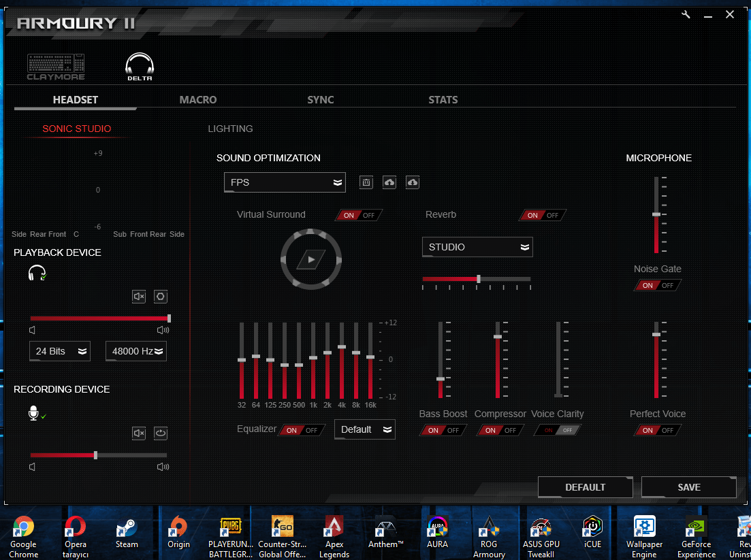Open the wrench settings icon
751x560 pixels.
tap(686, 14)
